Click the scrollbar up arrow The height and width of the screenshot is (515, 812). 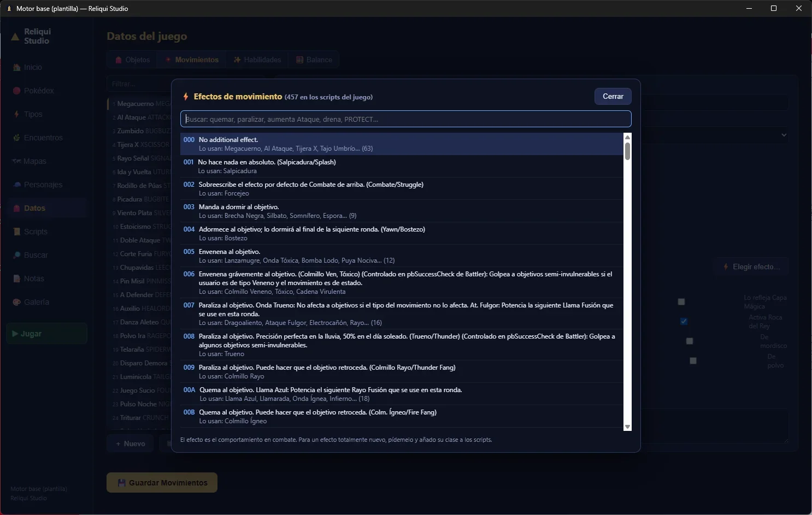tap(627, 137)
